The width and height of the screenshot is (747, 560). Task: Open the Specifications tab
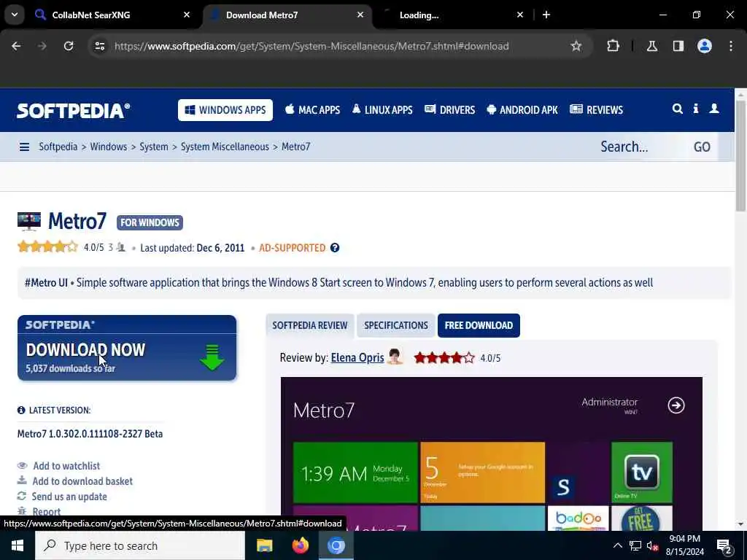pos(396,325)
